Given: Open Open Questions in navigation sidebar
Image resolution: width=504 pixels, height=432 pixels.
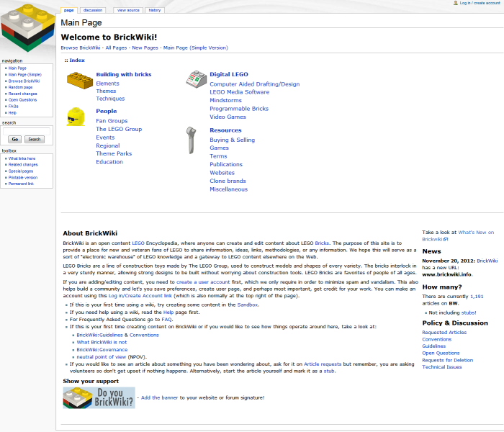Looking at the screenshot, I should (22, 100).
